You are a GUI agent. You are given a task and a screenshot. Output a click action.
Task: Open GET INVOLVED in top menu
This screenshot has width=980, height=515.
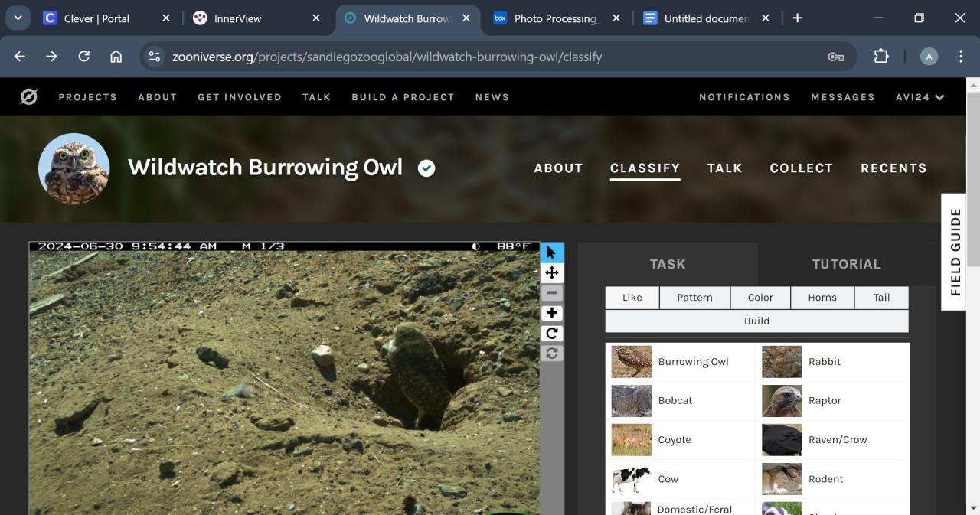[x=240, y=97]
